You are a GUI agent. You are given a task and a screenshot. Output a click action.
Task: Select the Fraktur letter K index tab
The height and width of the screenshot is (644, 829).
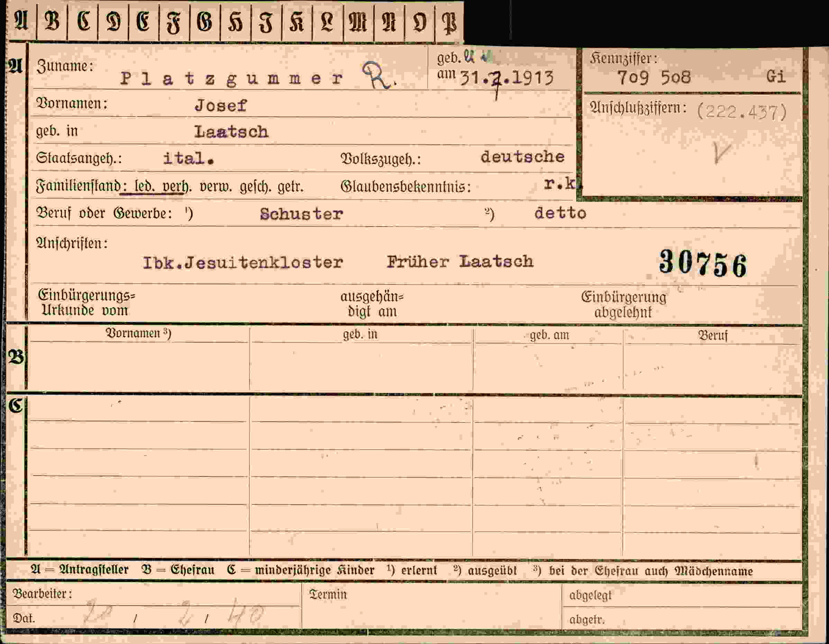click(x=297, y=21)
